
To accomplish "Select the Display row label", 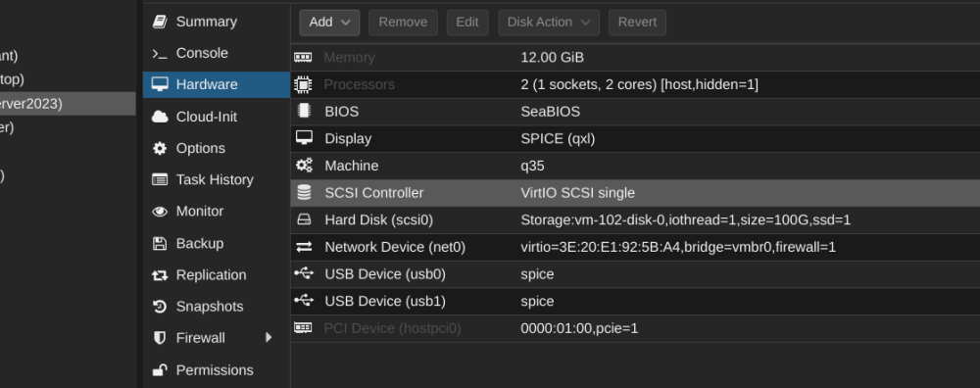I will [348, 139].
